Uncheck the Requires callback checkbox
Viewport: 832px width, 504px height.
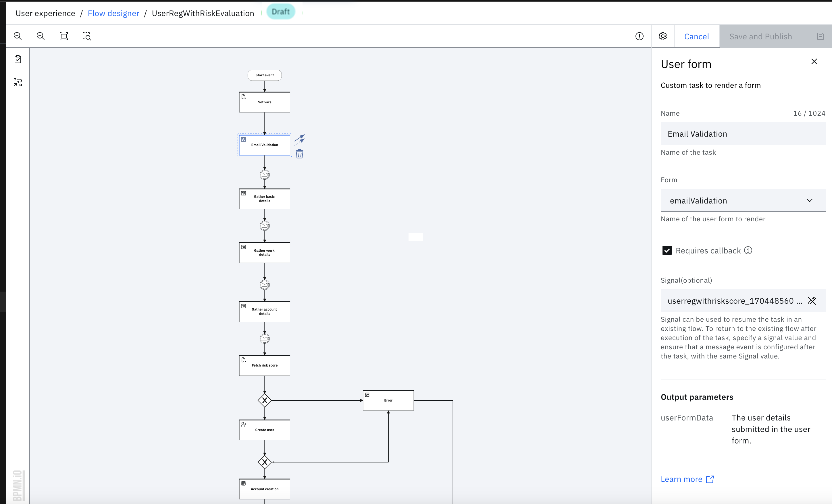pyautogui.click(x=667, y=250)
